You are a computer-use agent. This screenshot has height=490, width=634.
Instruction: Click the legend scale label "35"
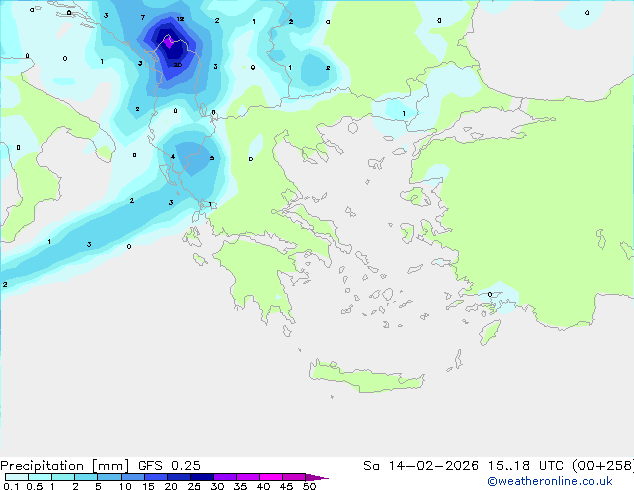240,486
